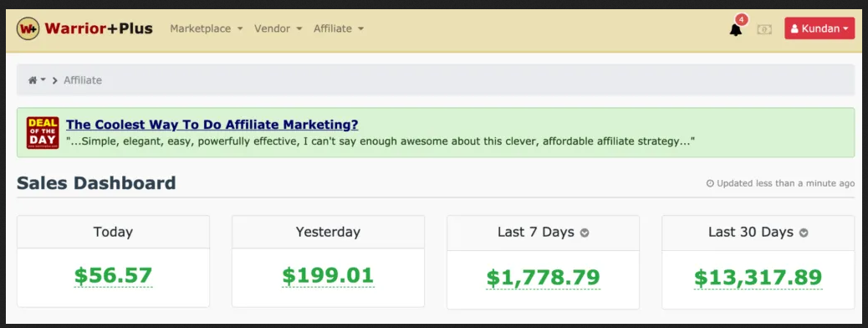Click today's $56.57 sales amount

pyautogui.click(x=114, y=276)
